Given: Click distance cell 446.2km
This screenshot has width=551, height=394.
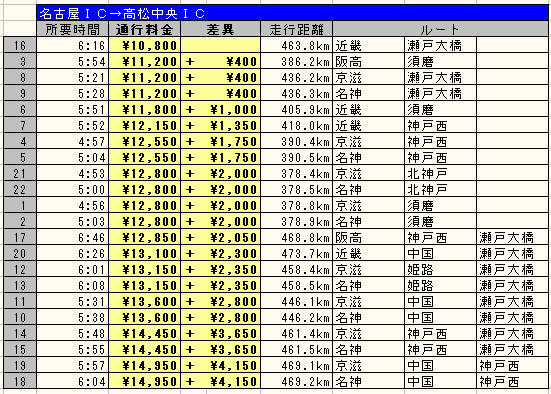Looking at the screenshot, I should point(297,317).
